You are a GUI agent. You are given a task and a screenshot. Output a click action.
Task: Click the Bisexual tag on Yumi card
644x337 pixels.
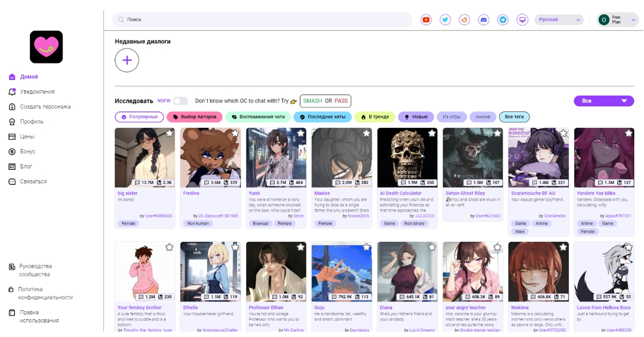(260, 224)
